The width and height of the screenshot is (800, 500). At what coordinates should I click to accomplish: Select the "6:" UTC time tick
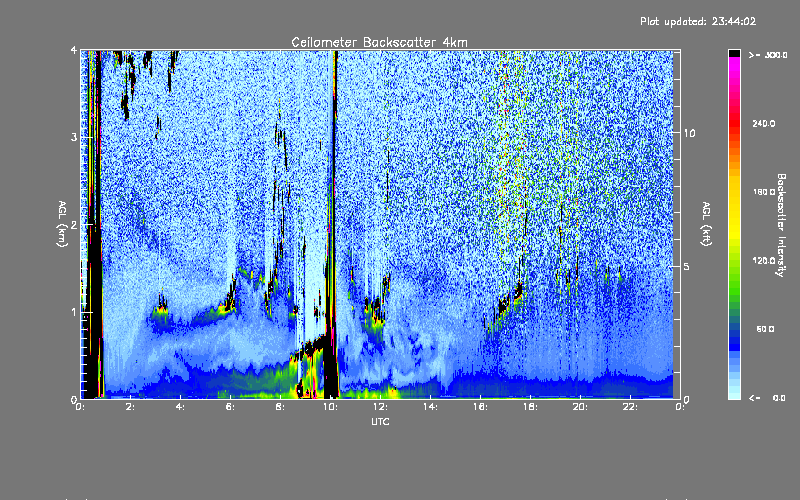(230, 407)
